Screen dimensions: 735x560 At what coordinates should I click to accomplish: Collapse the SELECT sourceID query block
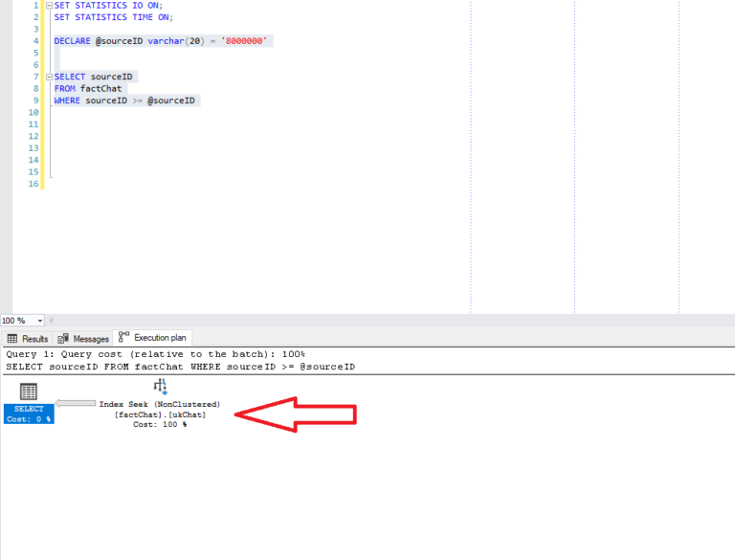pyautogui.click(x=50, y=77)
